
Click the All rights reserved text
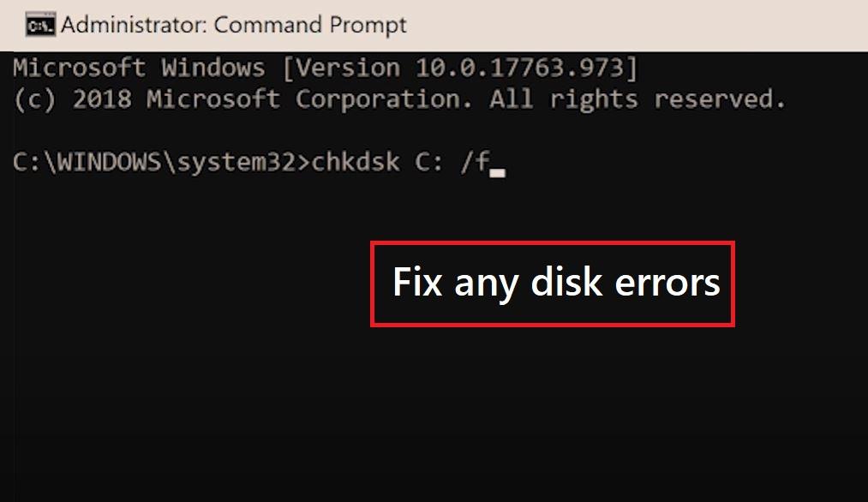click(638, 99)
